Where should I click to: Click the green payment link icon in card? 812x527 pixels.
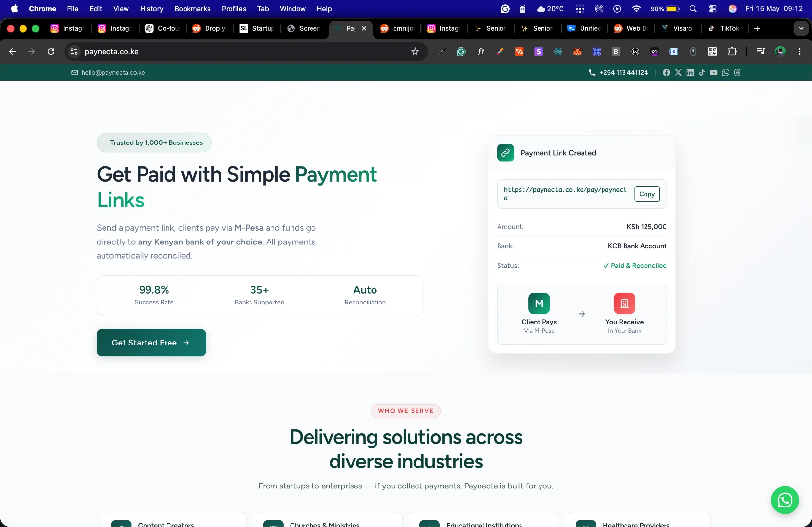pos(505,153)
